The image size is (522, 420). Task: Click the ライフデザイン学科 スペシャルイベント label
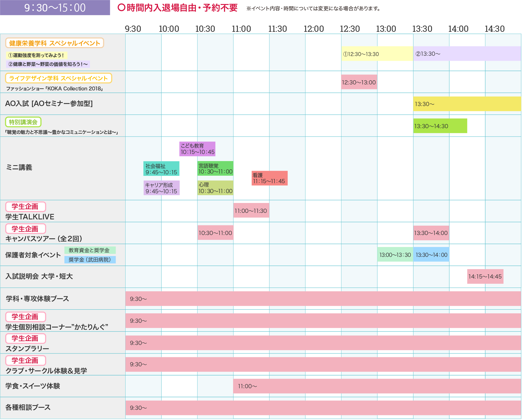[59, 78]
